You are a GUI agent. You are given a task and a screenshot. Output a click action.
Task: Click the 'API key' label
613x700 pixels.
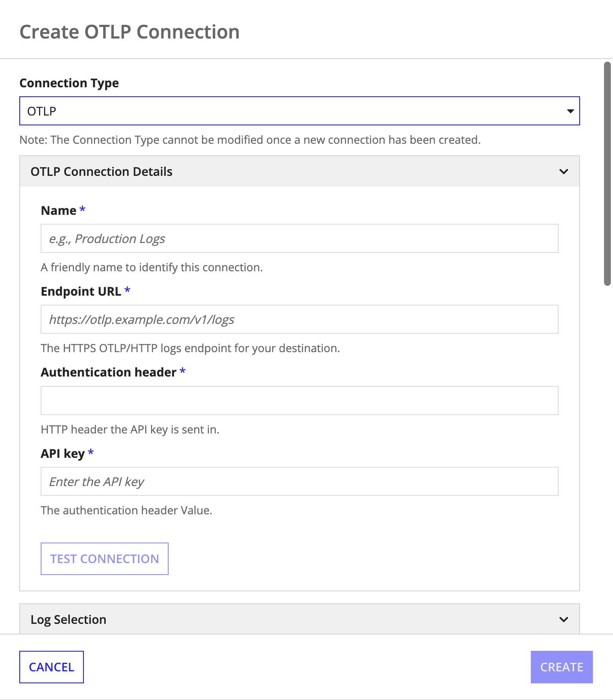coord(63,454)
